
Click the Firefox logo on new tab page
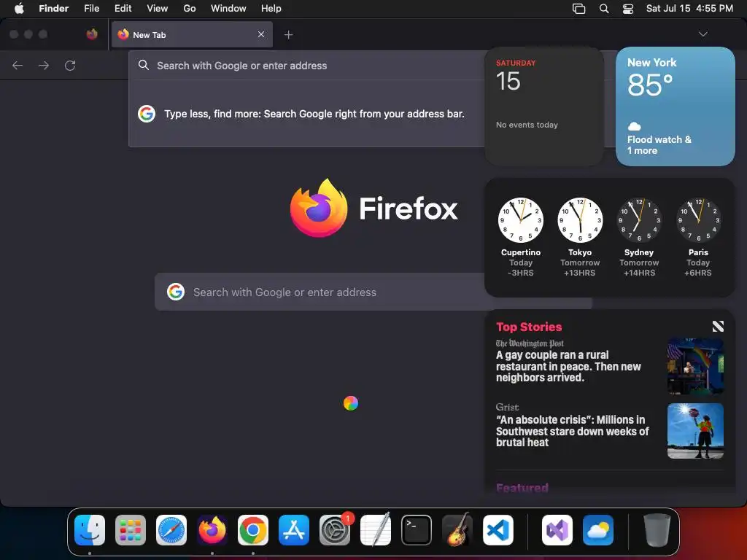tap(374, 208)
